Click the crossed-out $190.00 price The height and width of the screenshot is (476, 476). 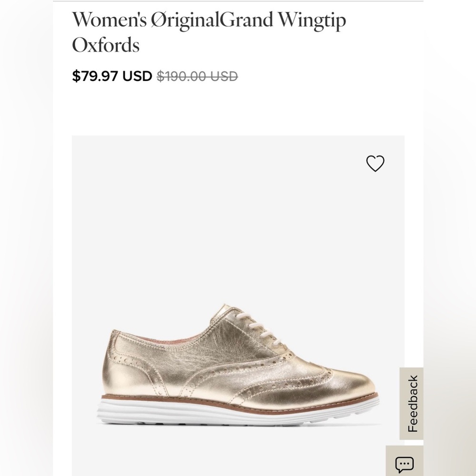[197, 75]
